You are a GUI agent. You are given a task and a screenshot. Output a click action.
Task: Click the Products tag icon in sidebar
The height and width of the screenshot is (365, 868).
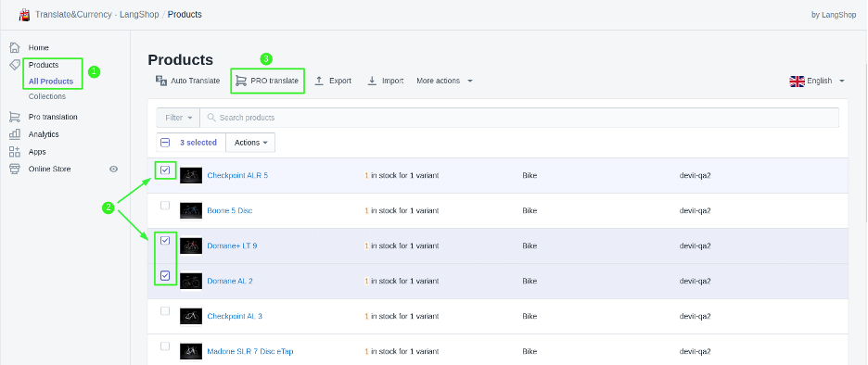(x=15, y=65)
